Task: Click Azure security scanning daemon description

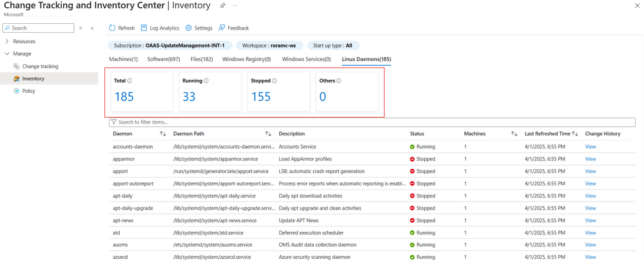Action: (315, 257)
